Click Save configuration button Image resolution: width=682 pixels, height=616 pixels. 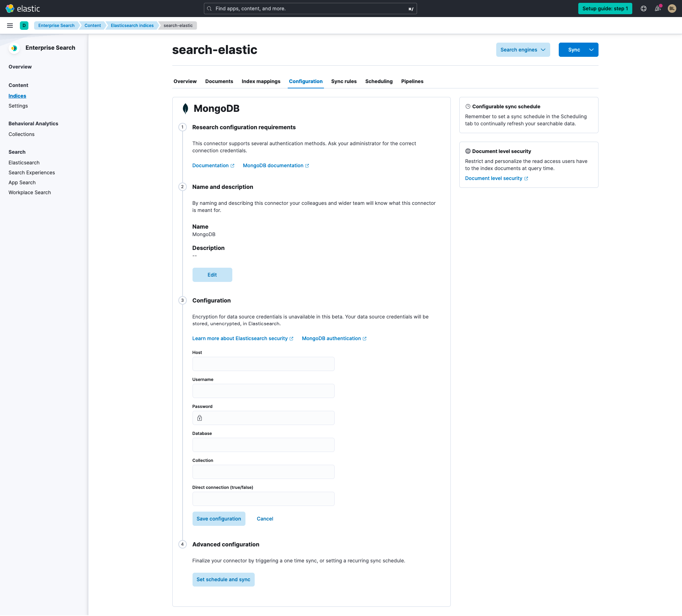pos(219,519)
